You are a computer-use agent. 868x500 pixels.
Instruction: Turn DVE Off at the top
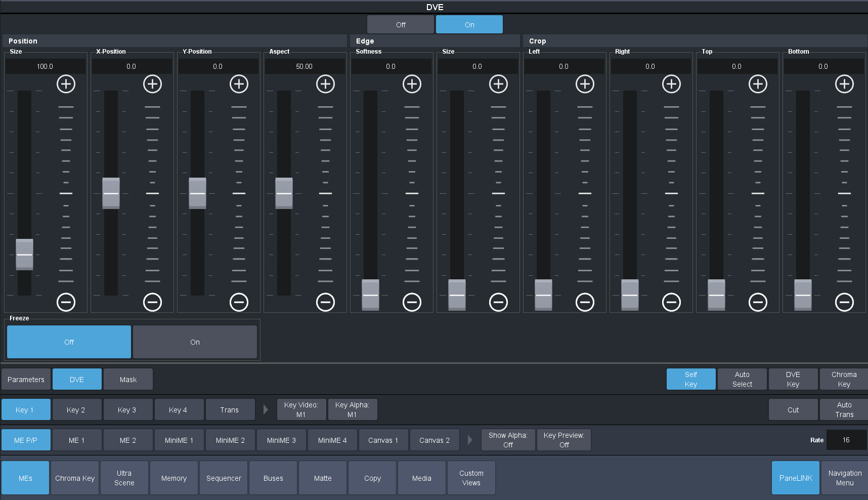point(401,24)
